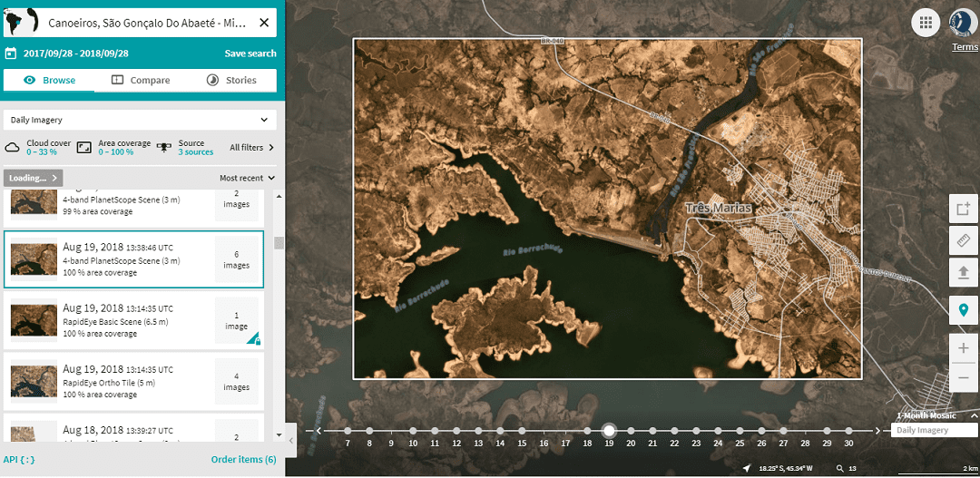Click the user profile avatar

962,23
